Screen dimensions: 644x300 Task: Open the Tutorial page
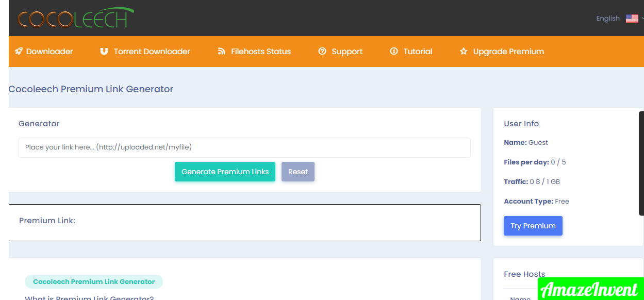(x=411, y=52)
